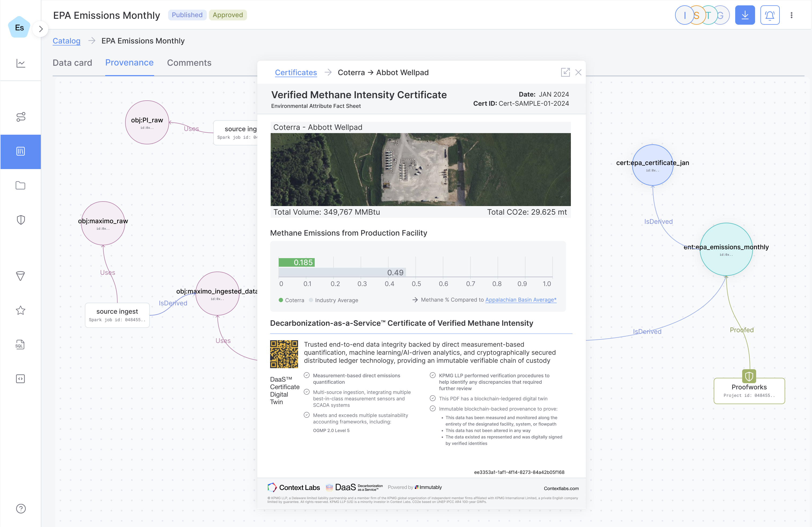Open the catalog library panel from sidebar
Image resolution: width=812 pixels, height=527 pixels.
pos(20,152)
